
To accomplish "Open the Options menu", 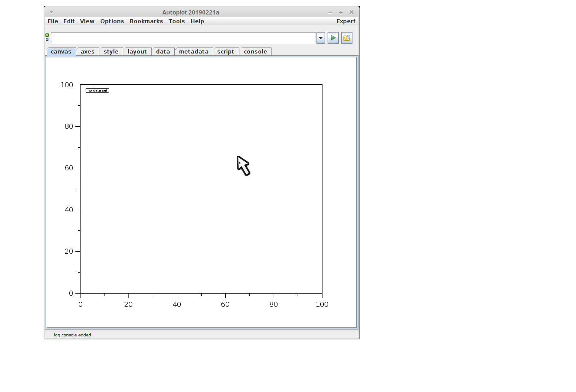I will pyautogui.click(x=112, y=21).
